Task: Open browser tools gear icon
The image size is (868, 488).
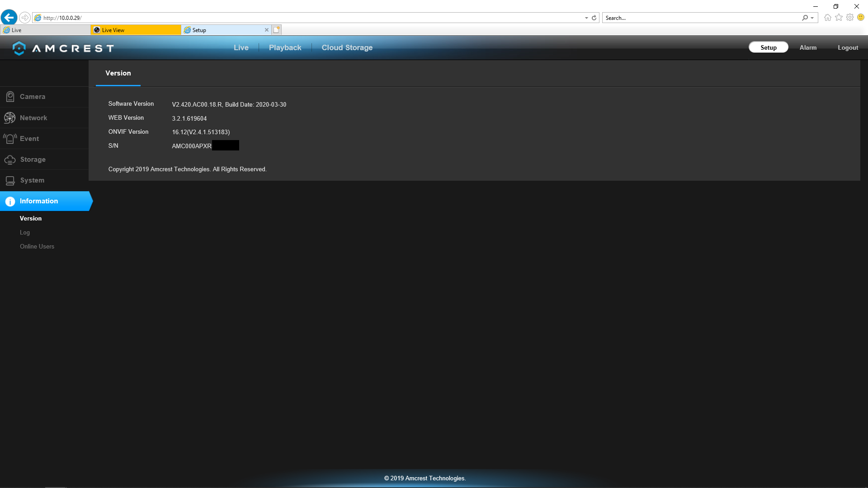Action: (x=850, y=18)
